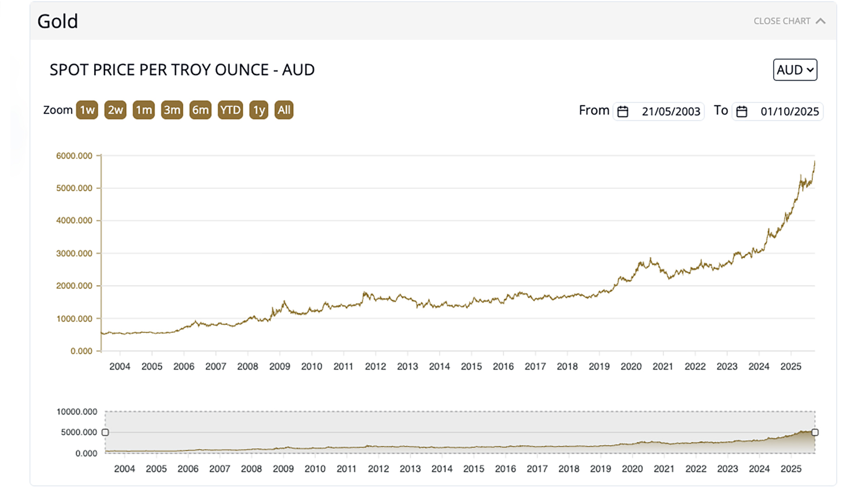This screenshot has height=488, width=868.
Task: Switch chart range to All
Action: point(284,110)
